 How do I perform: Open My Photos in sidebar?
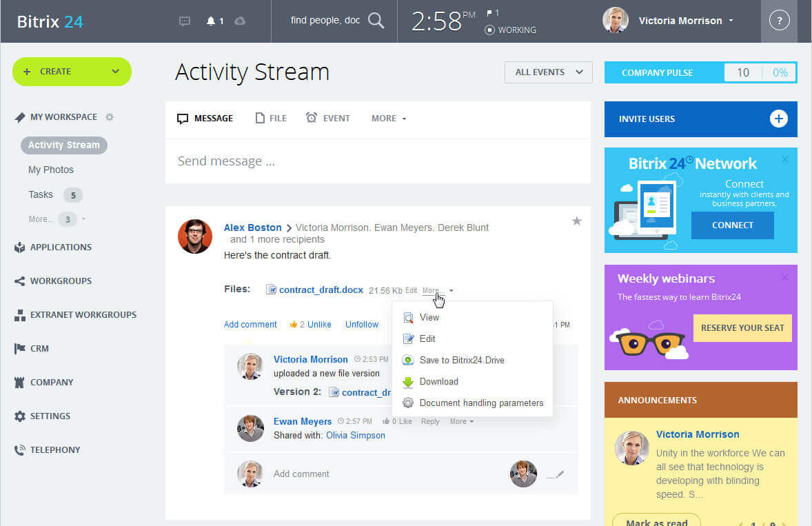51,170
